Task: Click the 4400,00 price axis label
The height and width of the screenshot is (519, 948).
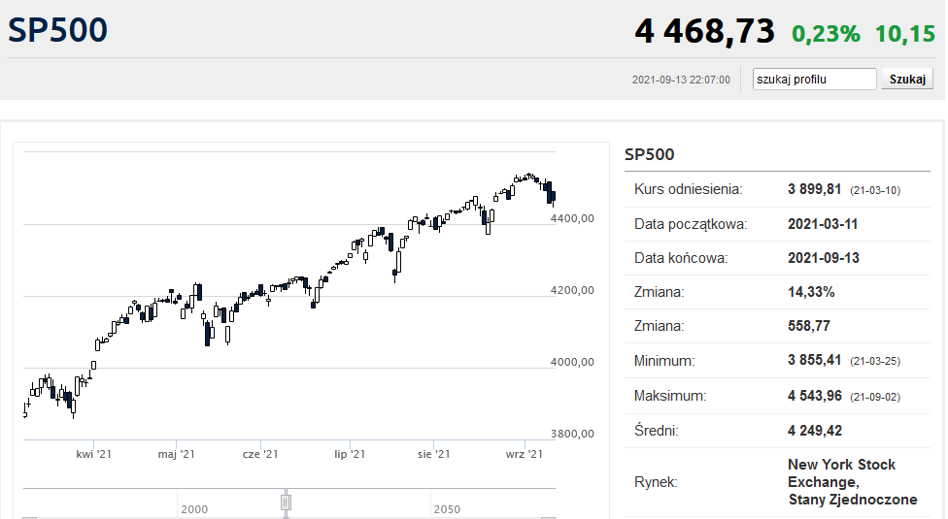Action: [x=573, y=218]
